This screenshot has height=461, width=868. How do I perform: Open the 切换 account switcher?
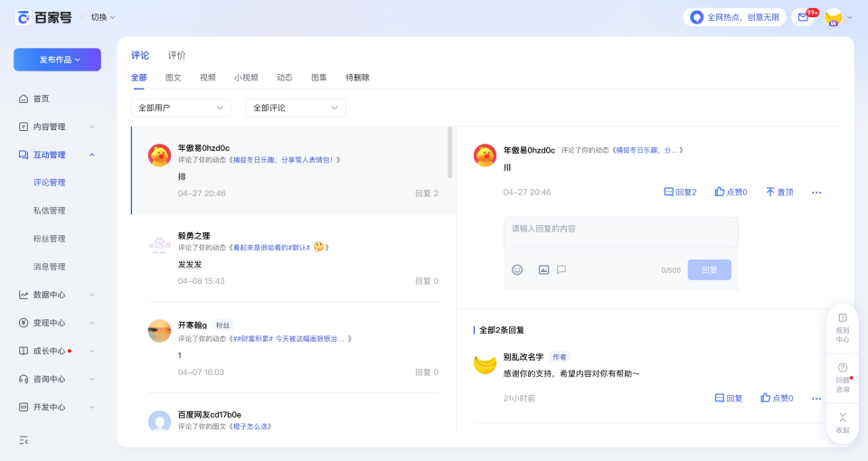coord(103,18)
